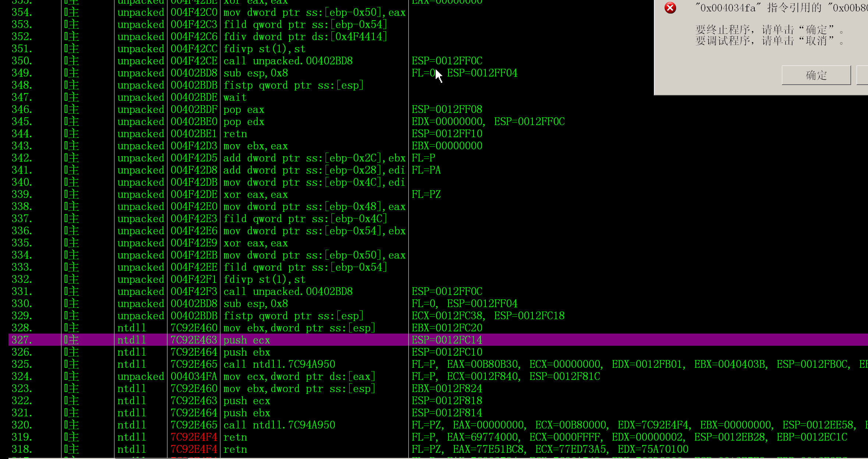Click the wait instruction in row 347
The width and height of the screenshot is (868, 459).
pyautogui.click(x=235, y=97)
